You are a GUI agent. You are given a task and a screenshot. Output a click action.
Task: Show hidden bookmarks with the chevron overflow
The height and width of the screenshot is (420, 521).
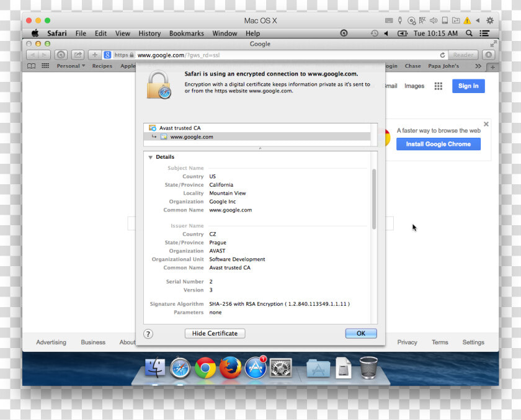[x=478, y=66]
